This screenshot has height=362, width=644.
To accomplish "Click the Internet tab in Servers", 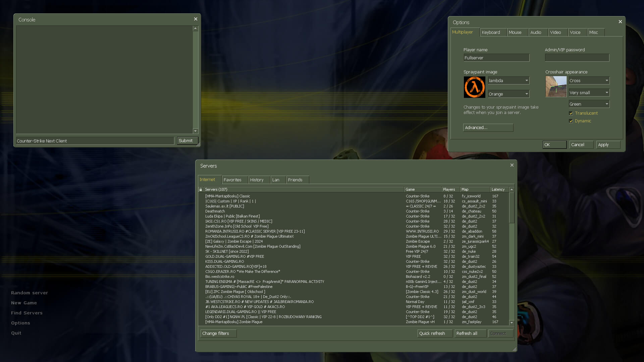I will 207,179.
